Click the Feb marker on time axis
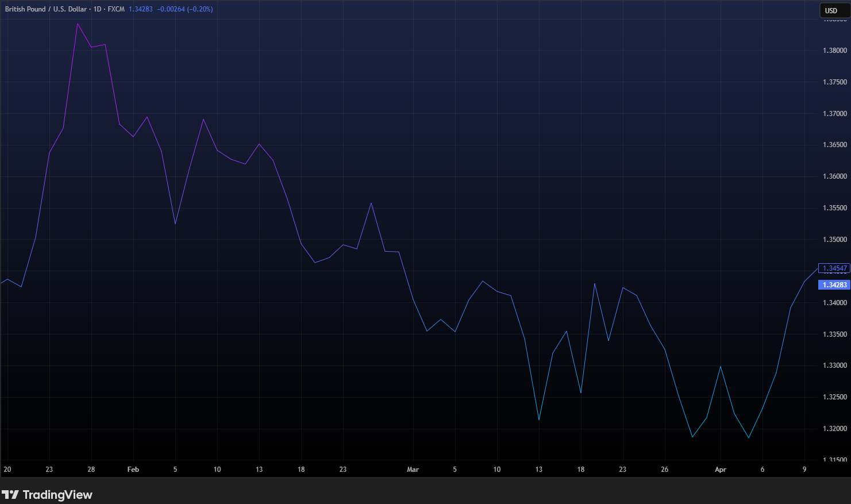The image size is (851, 504). [133, 470]
